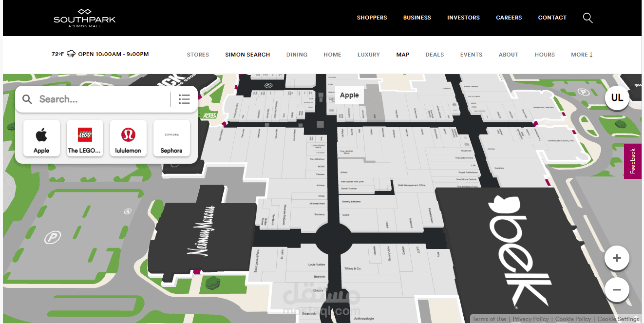Open the Cookie Policy link
Viewport: 644px width, 324px height.
click(573, 319)
